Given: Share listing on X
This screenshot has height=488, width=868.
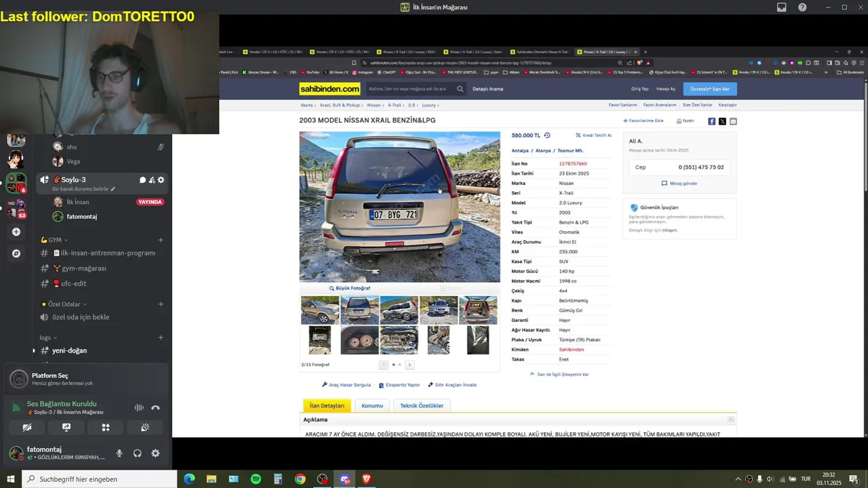Looking at the screenshot, I should pos(722,121).
